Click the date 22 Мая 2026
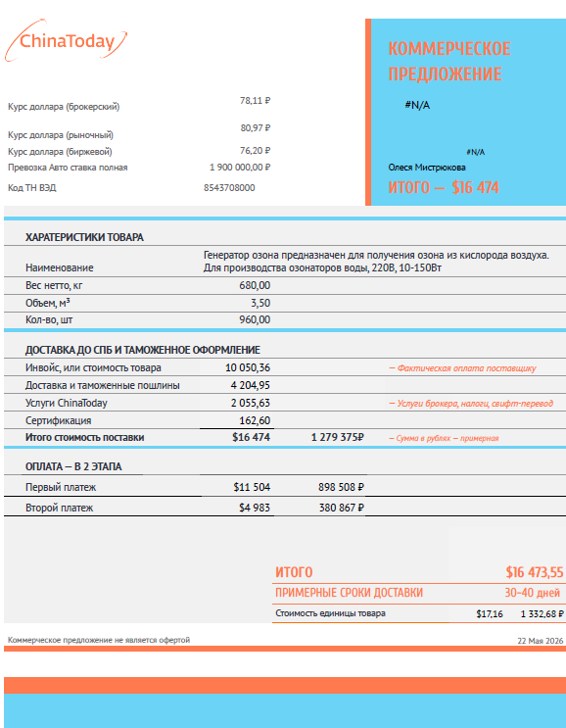Viewport: 566px width, 728px height. 540,641
